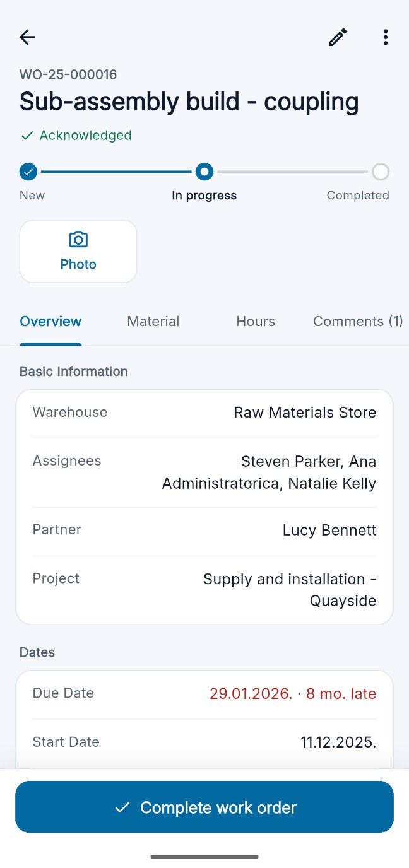The image size is (409, 868).
Task: Open the Comments (1) tab
Action: [358, 322]
